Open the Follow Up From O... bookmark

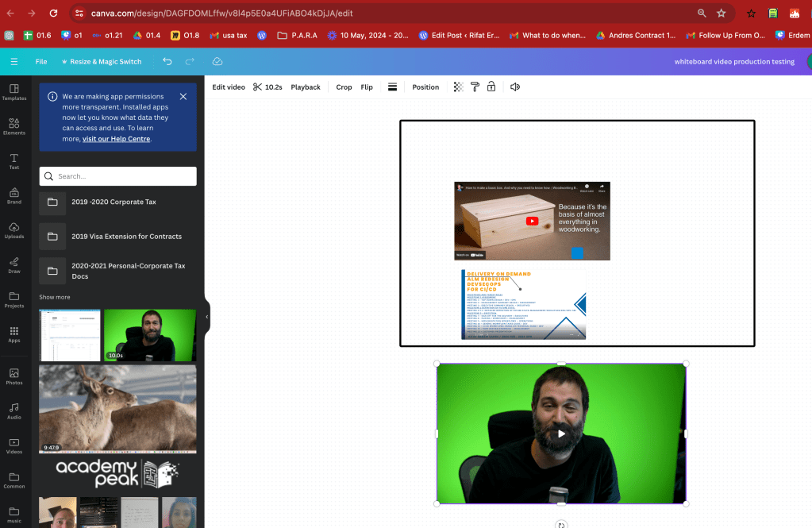[x=725, y=35]
